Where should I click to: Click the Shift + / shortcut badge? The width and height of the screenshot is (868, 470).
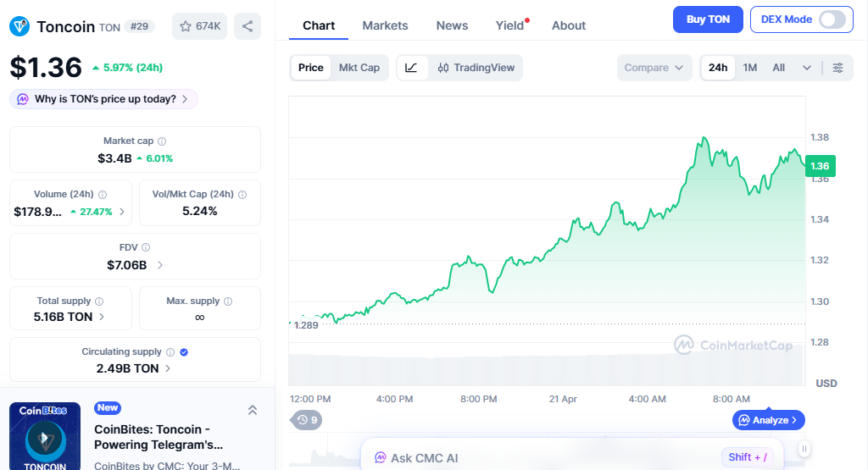click(x=748, y=457)
